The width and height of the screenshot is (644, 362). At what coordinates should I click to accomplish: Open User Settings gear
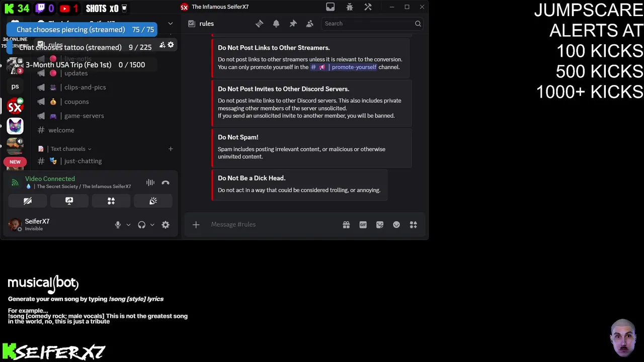tap(166, 225)
